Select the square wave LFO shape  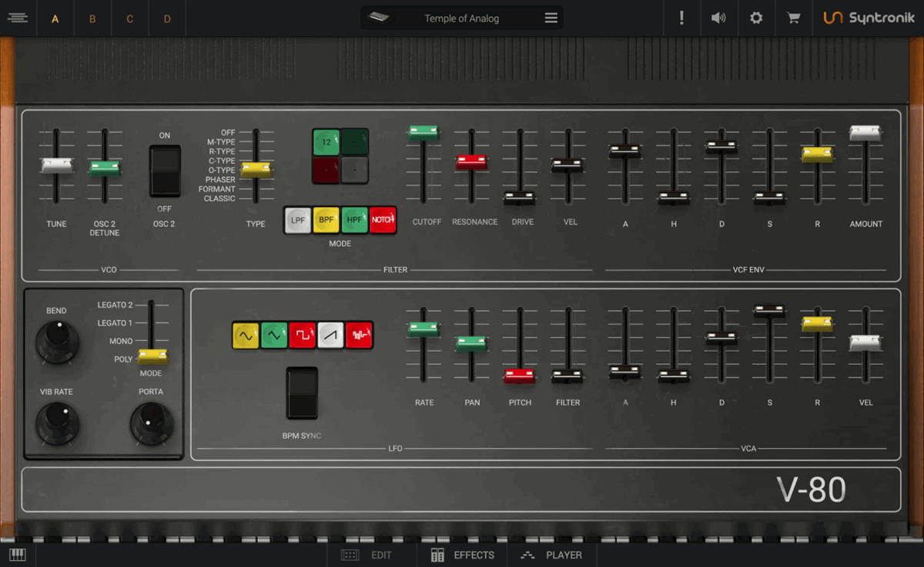pyautogui.click(x=303, y=335)
